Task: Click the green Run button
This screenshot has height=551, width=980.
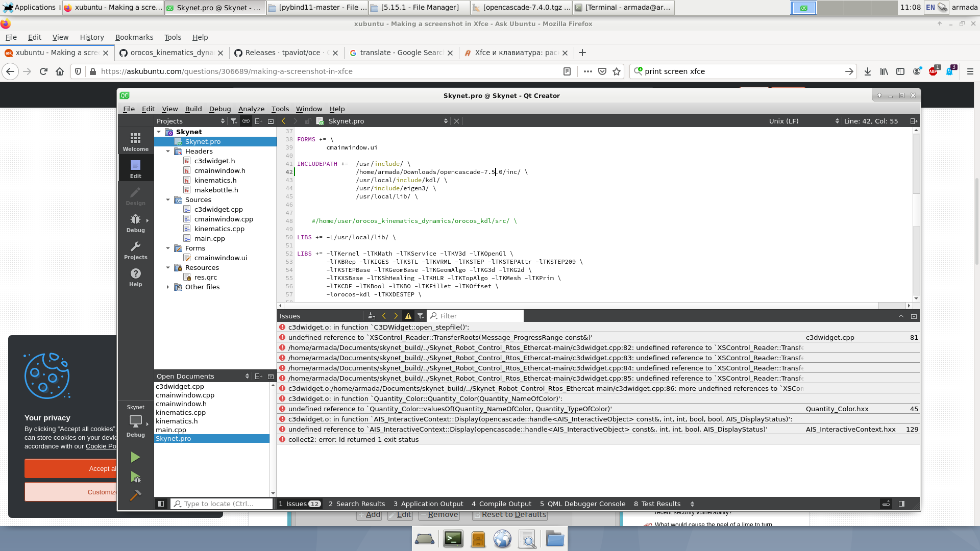Action: tap(135, 457)
